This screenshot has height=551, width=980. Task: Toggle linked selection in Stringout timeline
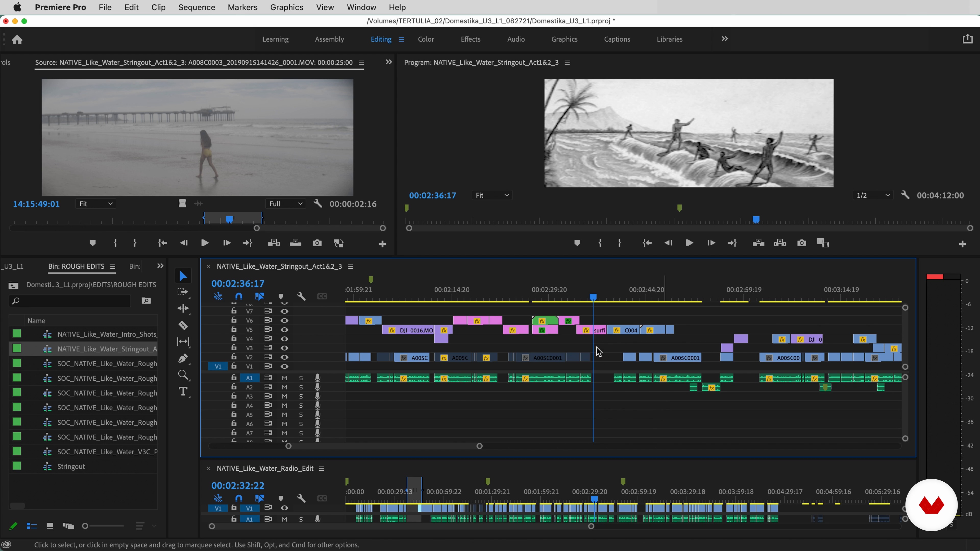coord(260,296)
